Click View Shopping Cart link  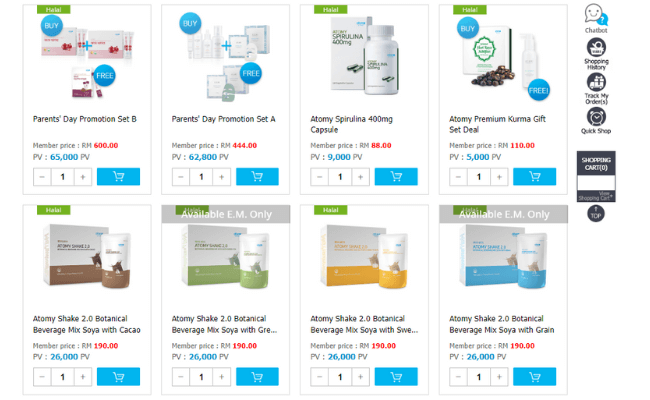coord(596,196)
